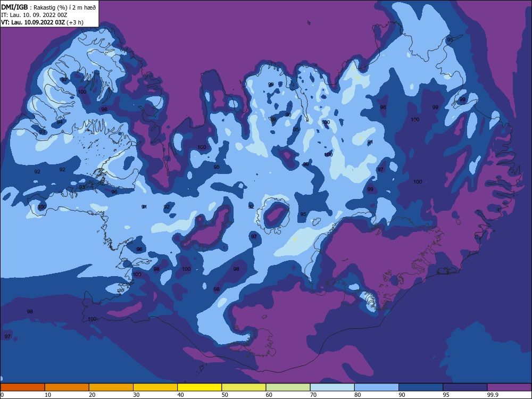Click the '0' legend scale label
Viewport: 532px width, 399px height.
[2, 395]
